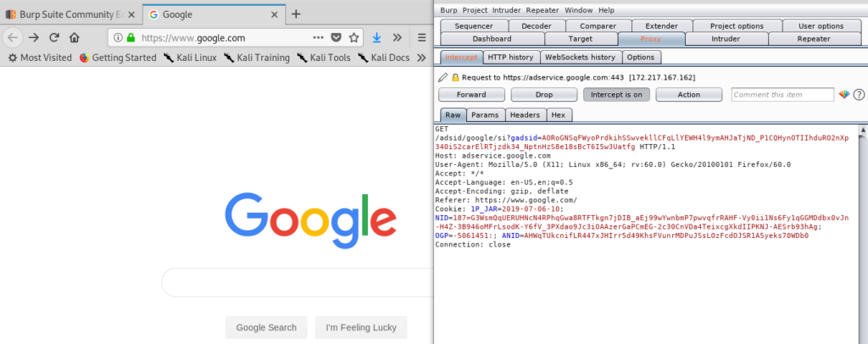The image size is (868, 344).
Task: Click the Firefox back arrow button
Action: click(13, 37)
